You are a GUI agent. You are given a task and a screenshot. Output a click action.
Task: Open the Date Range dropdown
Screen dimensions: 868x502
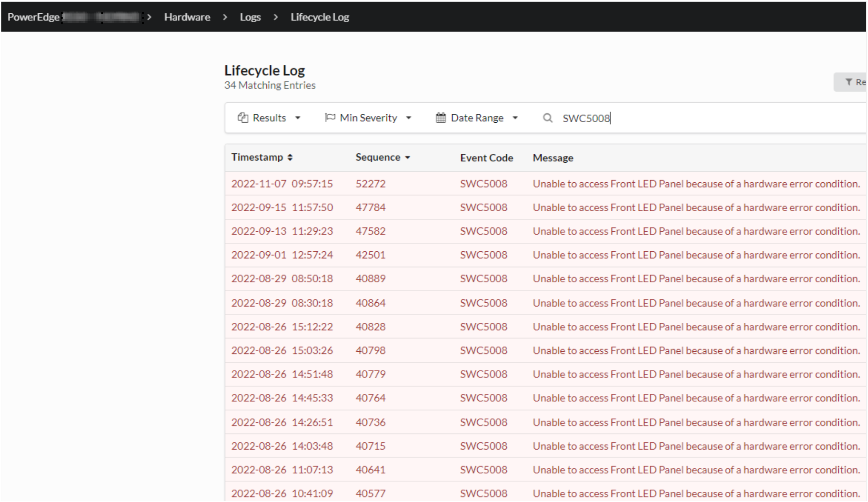[x=477, y=118]
